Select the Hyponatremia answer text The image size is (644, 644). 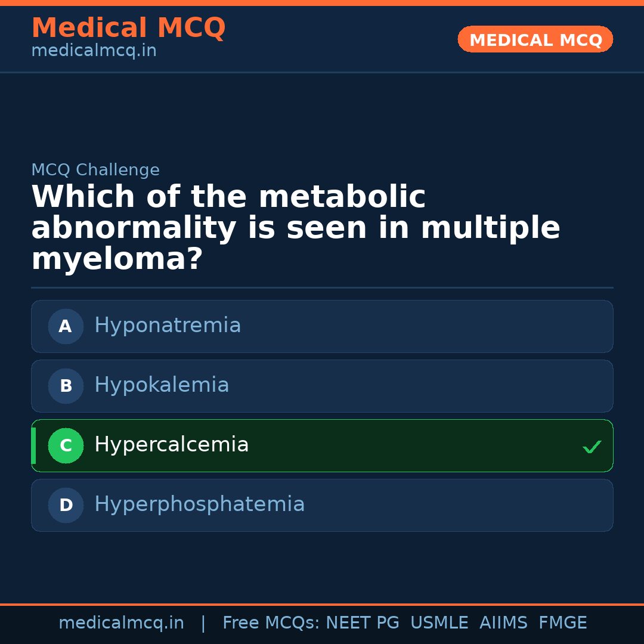tap(168, 326)
